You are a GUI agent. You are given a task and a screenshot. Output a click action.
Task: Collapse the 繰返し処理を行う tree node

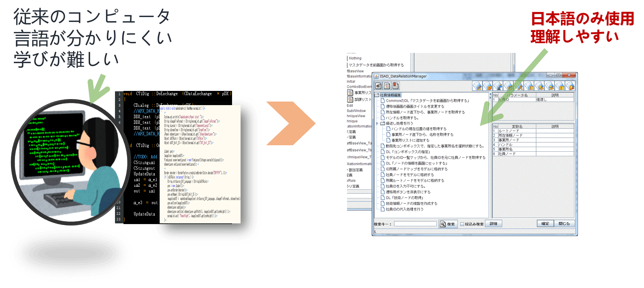coord(377,124)
